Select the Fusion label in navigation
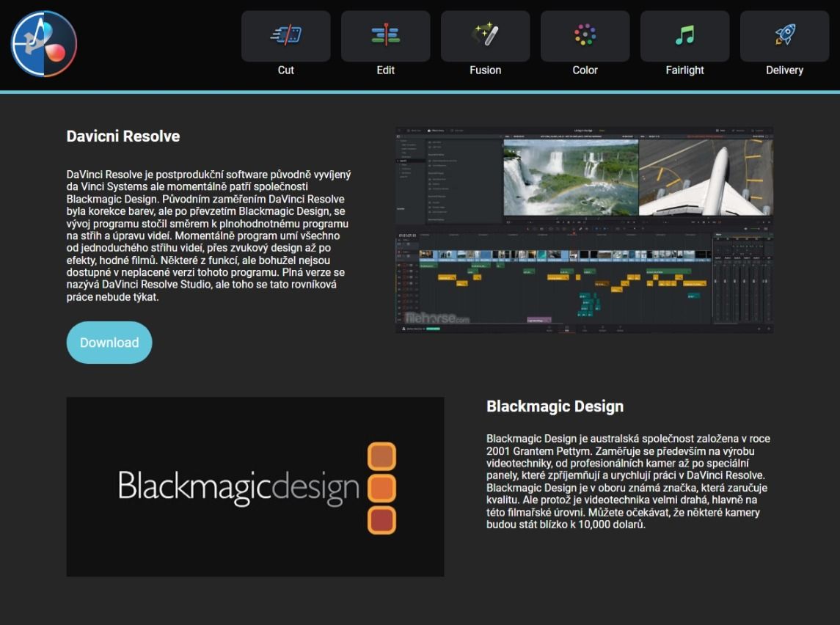The image size is (840, 625). 486,70
